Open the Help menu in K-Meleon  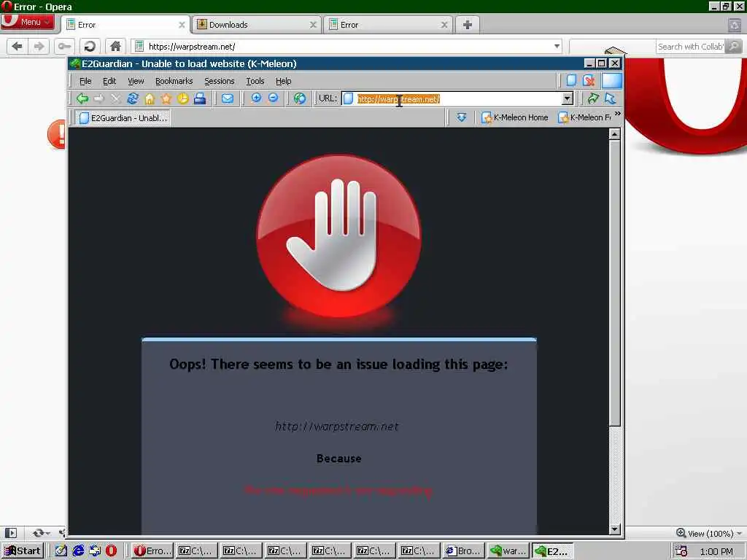(x=284, y=81)
